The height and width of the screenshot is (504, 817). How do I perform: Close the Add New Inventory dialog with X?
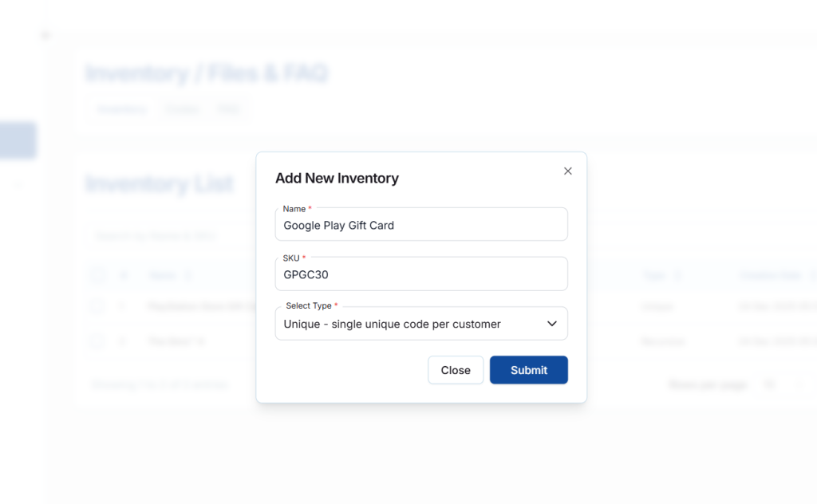pyautogui.click(x=568, y=171)
